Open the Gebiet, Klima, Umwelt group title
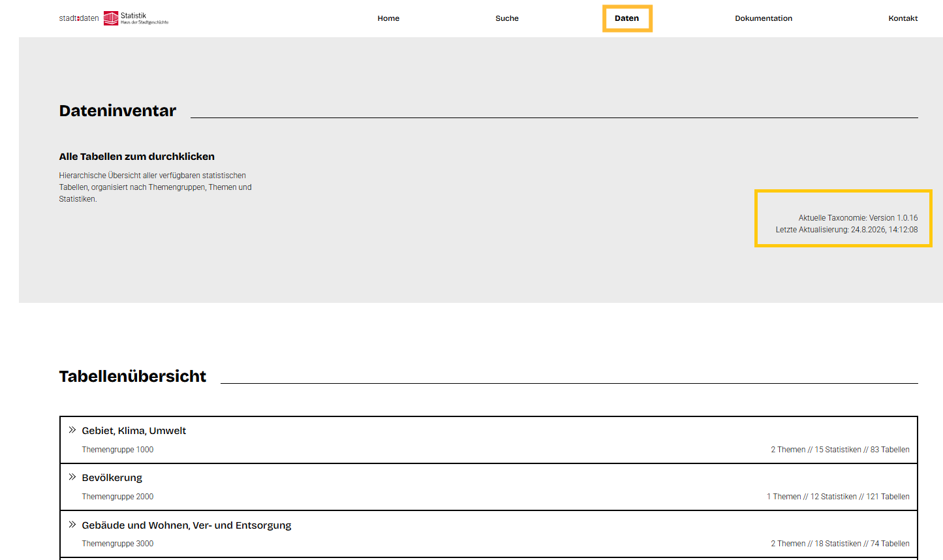This screenshot has width=943, height=560. 134,431
